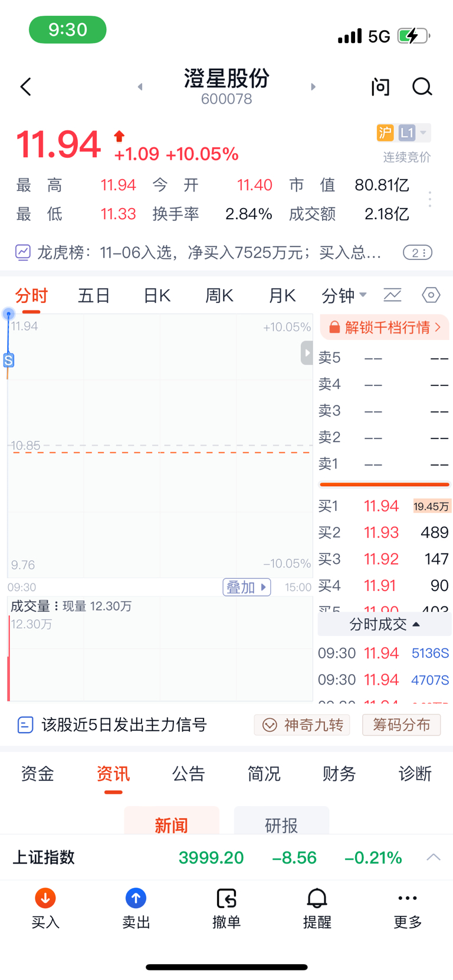453x980 pixels.
Task: Collapse order book with gray arrow handle
Action: click(307, 353)
